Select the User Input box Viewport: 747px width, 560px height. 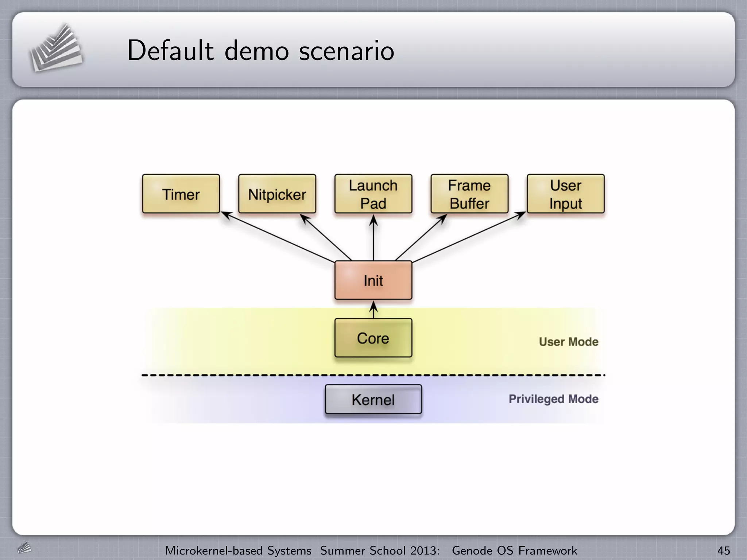tap(565, 194)
